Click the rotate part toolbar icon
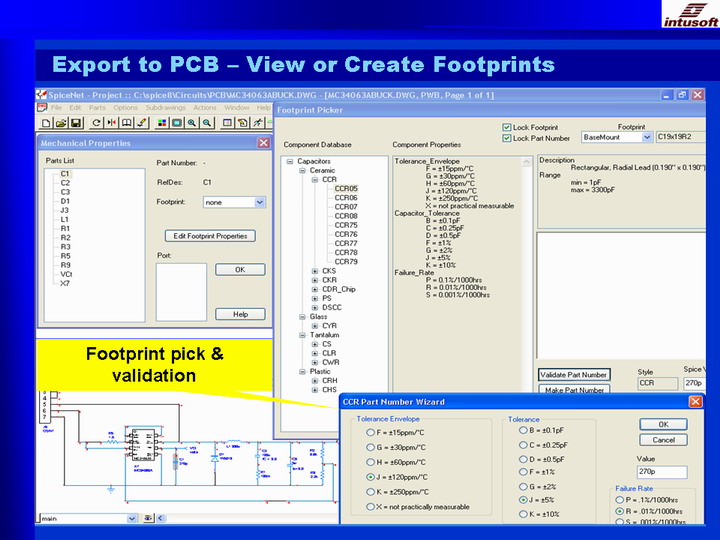720x540 pixels. (96, 123)
